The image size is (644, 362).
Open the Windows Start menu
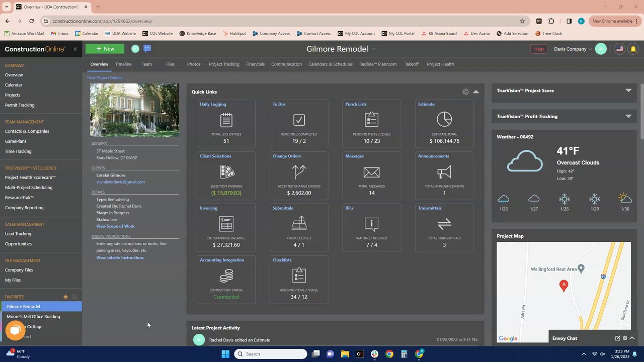(x=225, y=354)
